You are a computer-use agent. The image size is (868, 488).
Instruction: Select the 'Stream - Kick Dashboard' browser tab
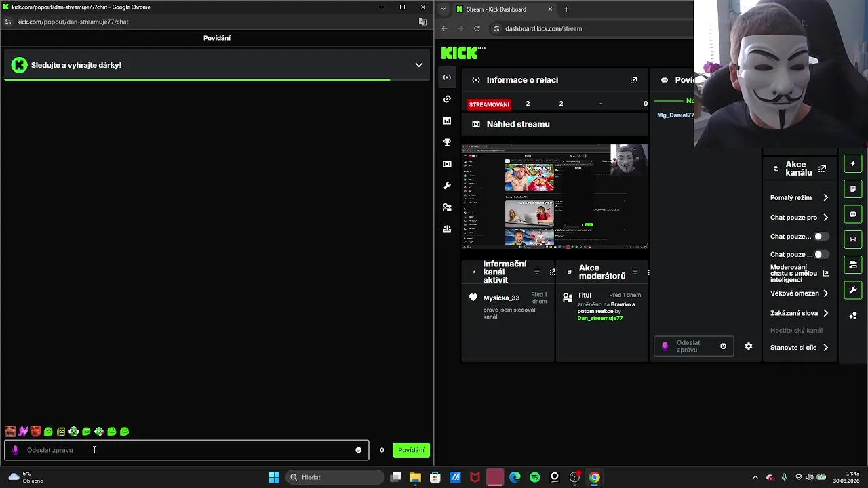pyautogui.click(x=504, y=9)
